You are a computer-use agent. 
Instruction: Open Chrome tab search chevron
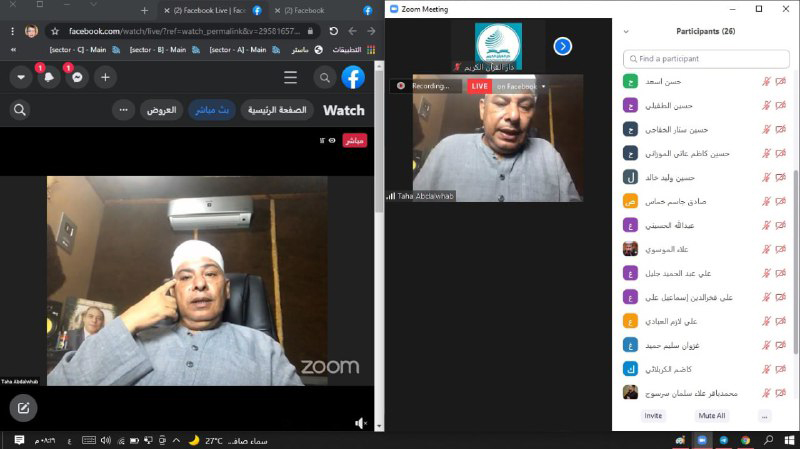(x=93, y=5)
